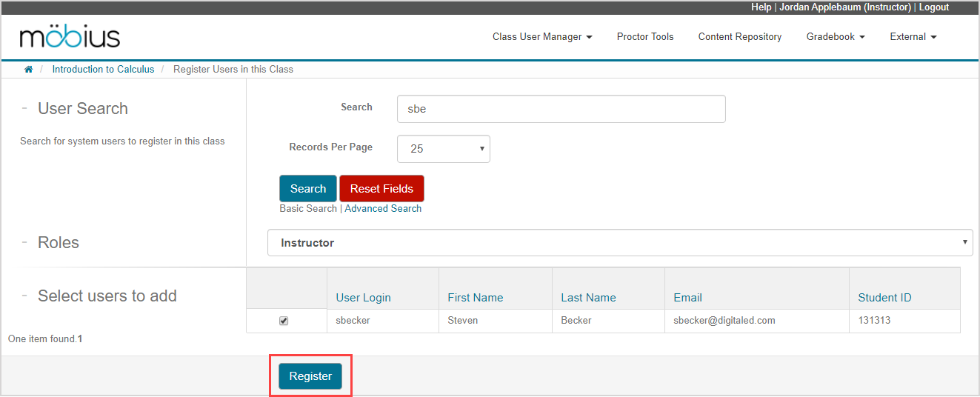Sort by Last Name column header
This screenshot has width=980, height=397.
click(x=588, y=298)
